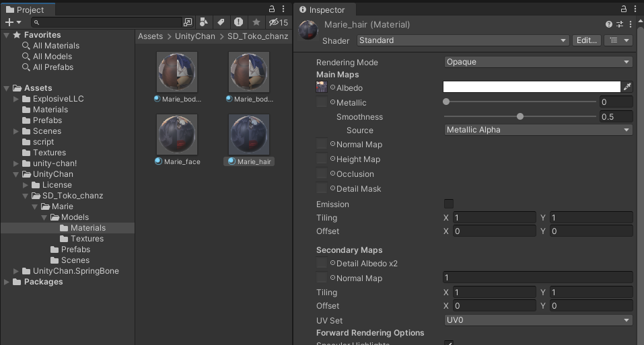Click the Project panel lock icon
Screen dimensions: 644x345
click(x=271, y=9)
